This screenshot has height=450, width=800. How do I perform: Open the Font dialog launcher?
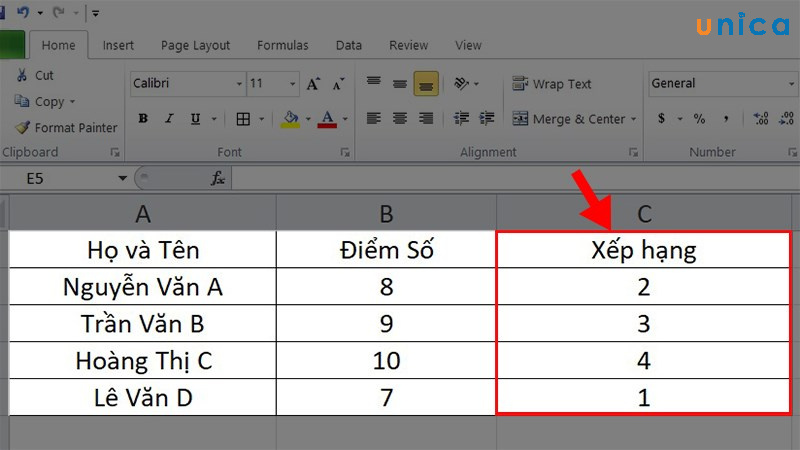(345, 152)
